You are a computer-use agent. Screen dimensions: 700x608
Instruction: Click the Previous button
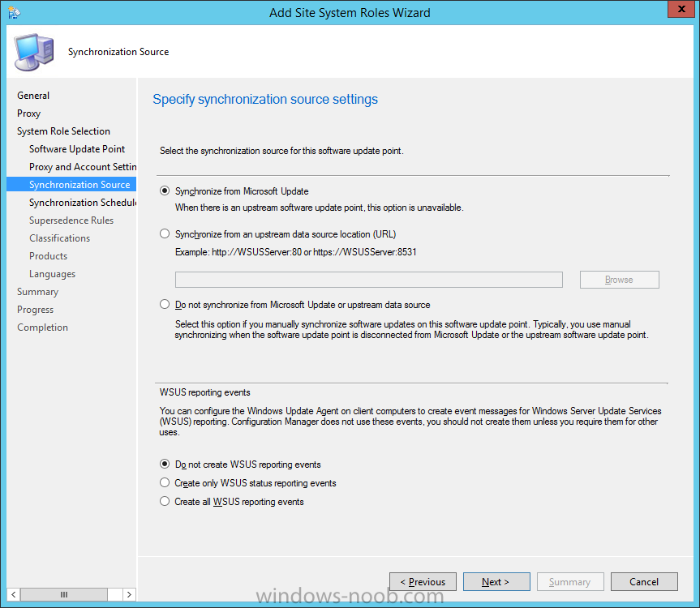(x=423, y=582)
